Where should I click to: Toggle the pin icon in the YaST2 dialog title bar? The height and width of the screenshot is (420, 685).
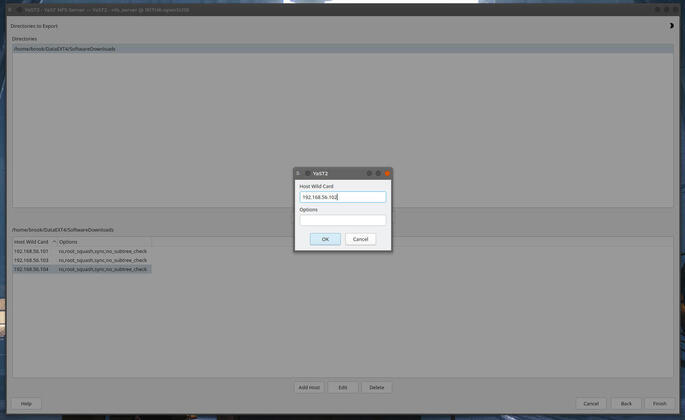(307, 174)
